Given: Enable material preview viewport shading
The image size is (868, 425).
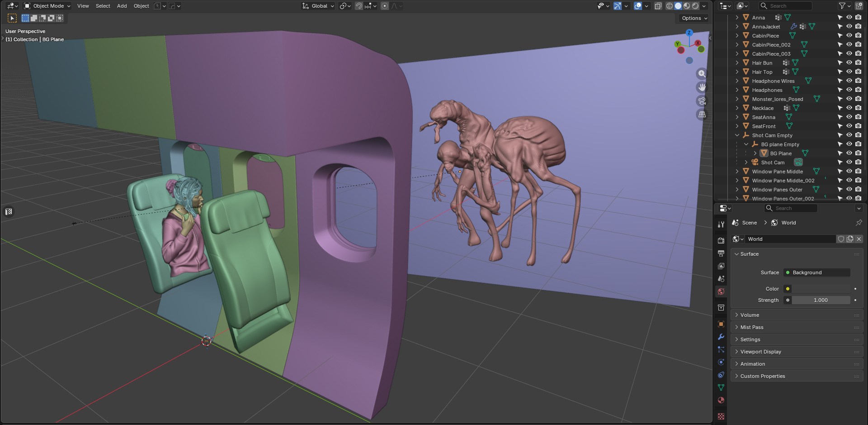Looking at the screenshot, I should [x=687, y=6].
